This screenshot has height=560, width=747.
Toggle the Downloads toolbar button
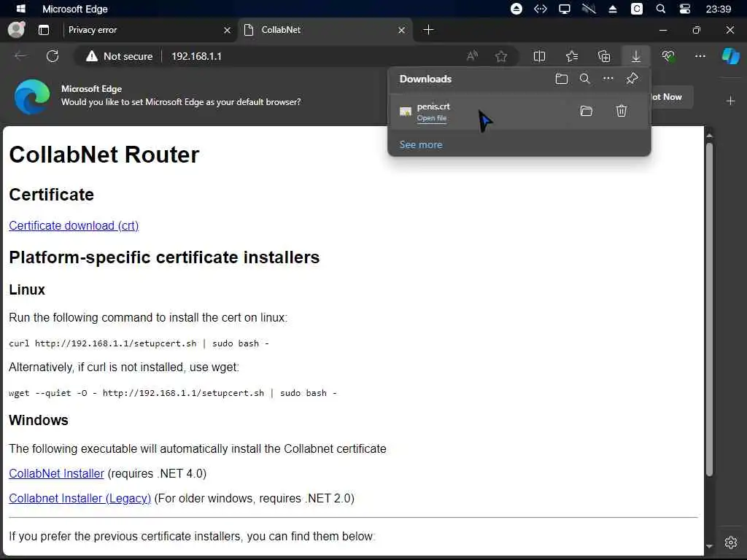point(636,56)
